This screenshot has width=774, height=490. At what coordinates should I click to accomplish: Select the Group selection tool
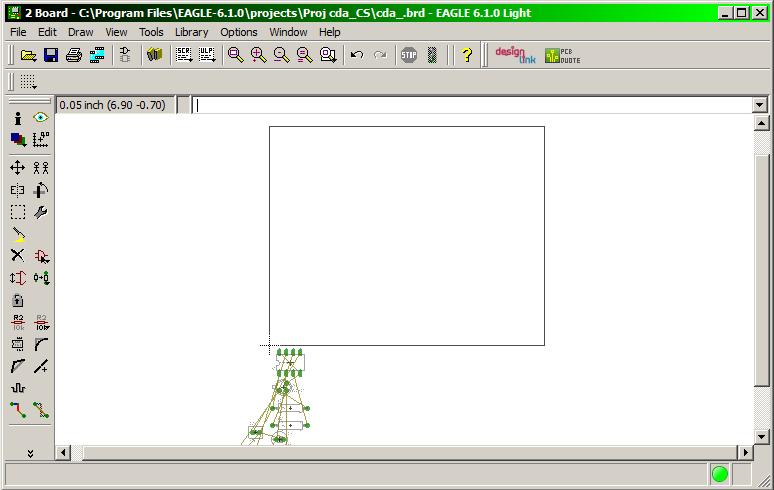pyautogui.click(x=18, y=212)
